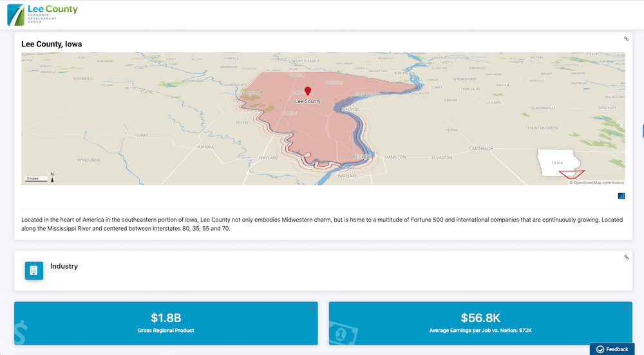Open the blue bar chart icon below the map
This screenshot has width=644, height=355.
click(x=621, y=196)
